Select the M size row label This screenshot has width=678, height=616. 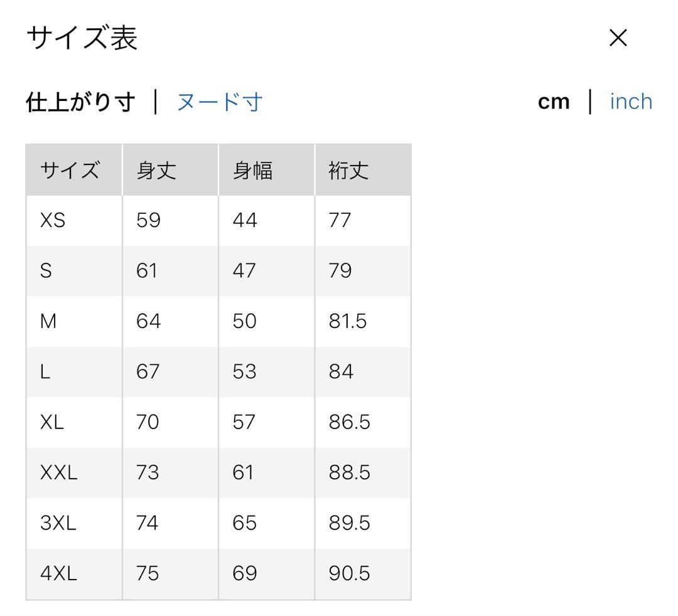(x=48, y=321)
